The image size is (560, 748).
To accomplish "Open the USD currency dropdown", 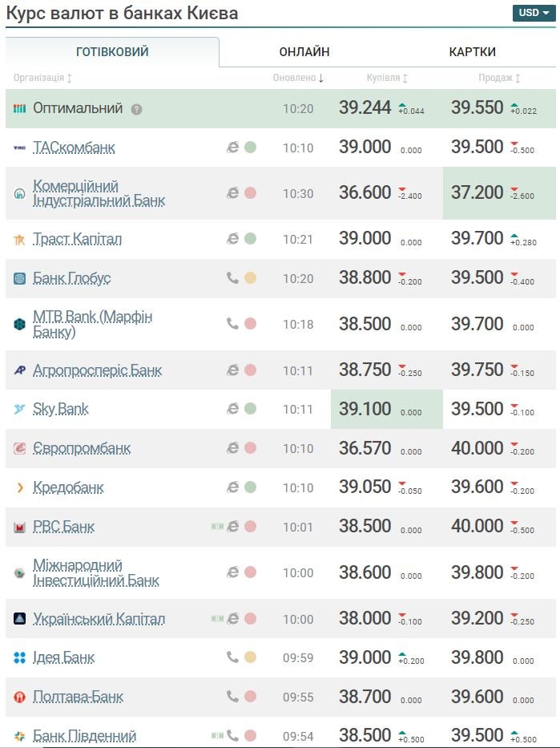I will coord(534,13).
